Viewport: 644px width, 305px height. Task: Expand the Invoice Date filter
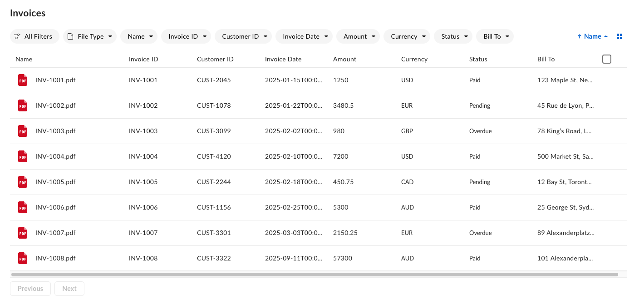[x=304, y=36]
